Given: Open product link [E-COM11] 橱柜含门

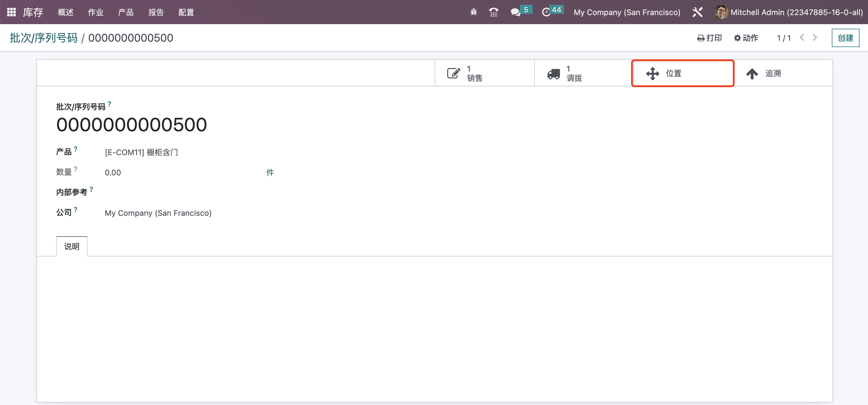Looking at the screenshot, I should tap(142, 152).
